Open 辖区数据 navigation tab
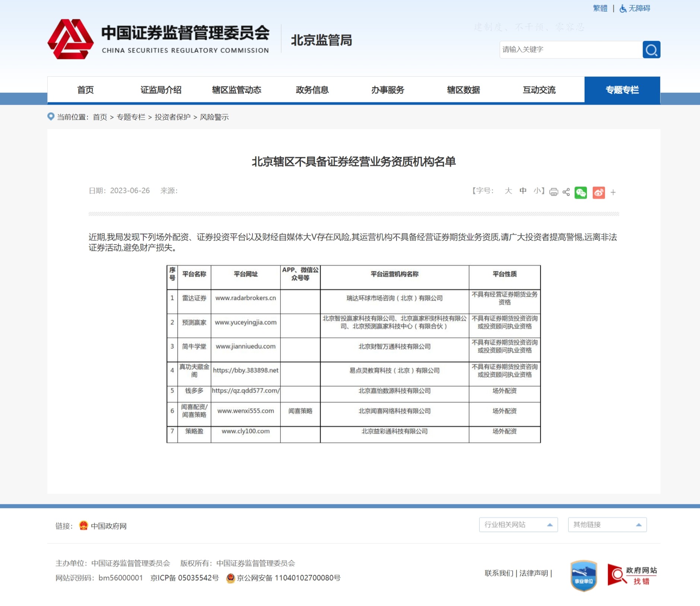Viewport: 700px width, 606px height. click(x=463, y=90)
